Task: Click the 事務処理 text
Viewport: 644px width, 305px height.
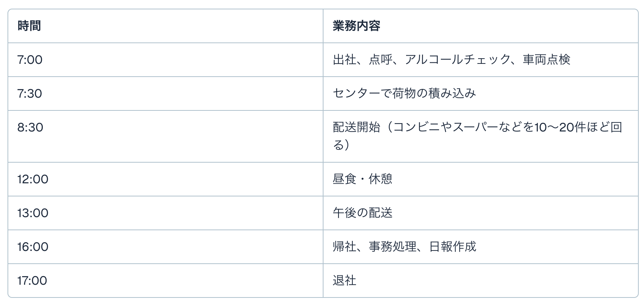Action: tap(392, 247)
